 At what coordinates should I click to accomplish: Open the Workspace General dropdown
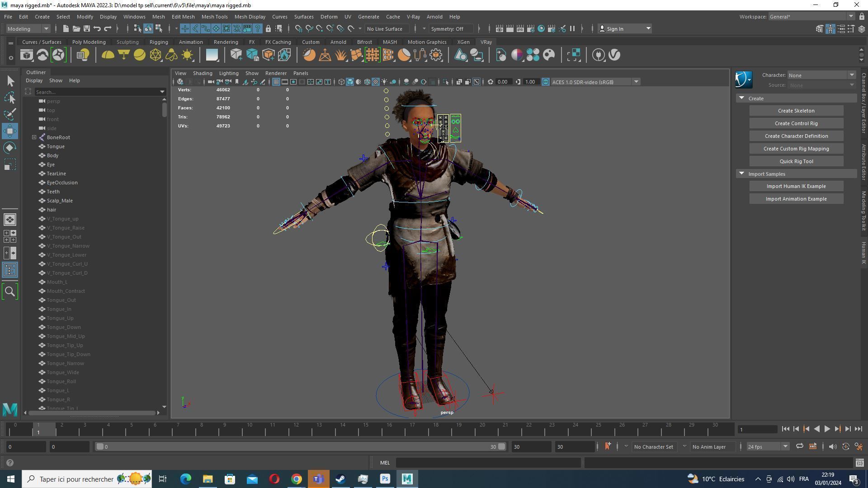811,17
